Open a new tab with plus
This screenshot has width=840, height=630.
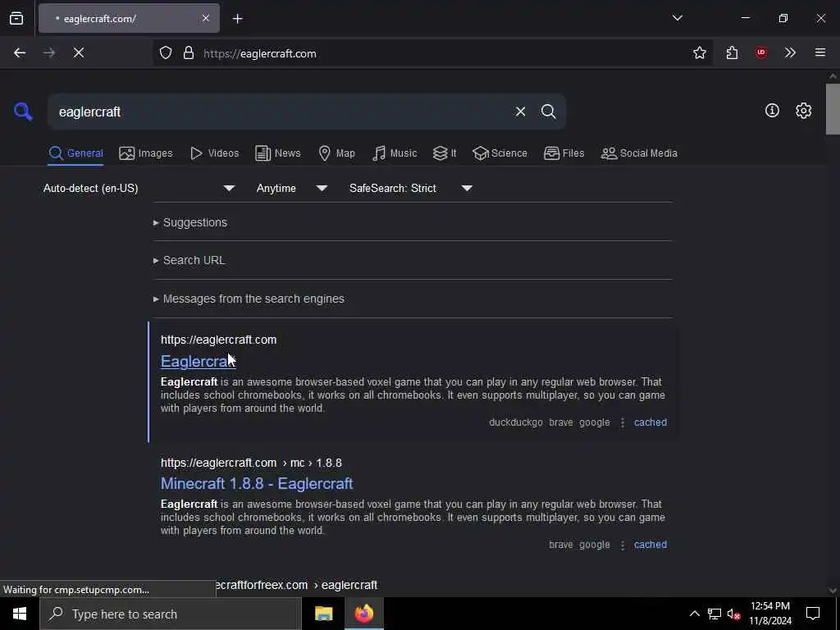point(237,19)
